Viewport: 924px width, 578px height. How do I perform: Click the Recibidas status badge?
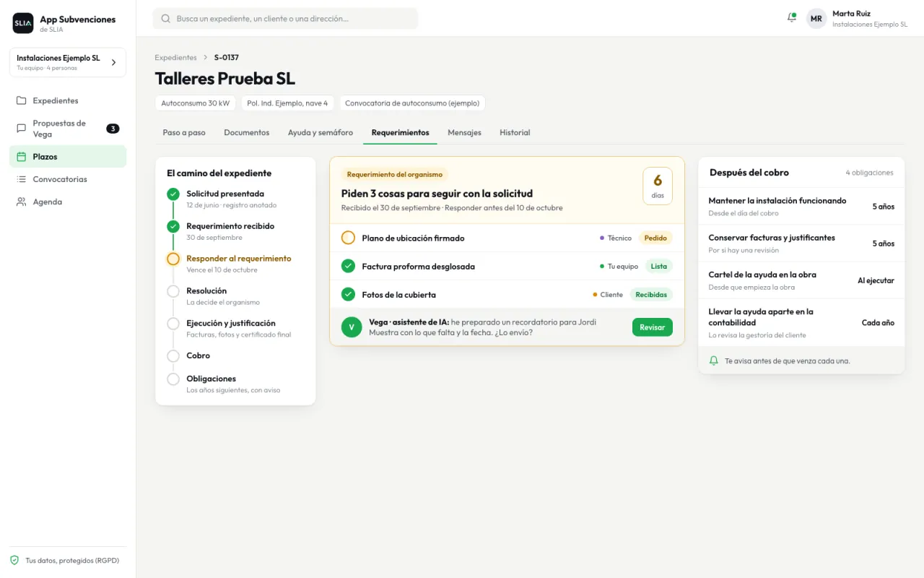[x=651, y=294]
